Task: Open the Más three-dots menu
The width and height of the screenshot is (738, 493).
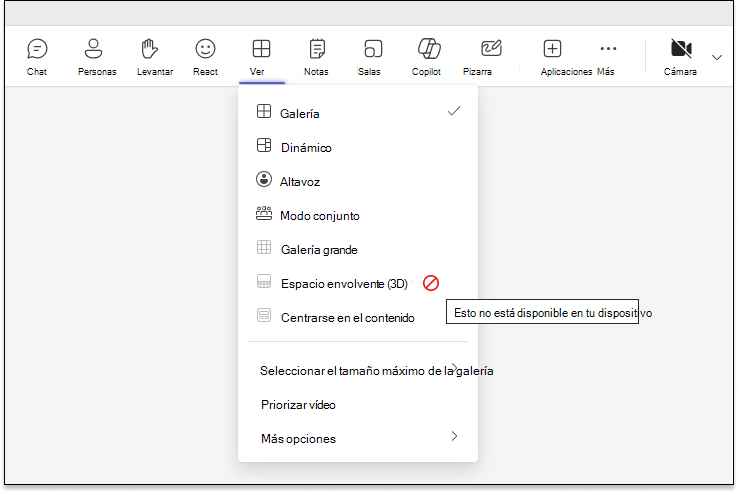Action: tap(608, 48)
